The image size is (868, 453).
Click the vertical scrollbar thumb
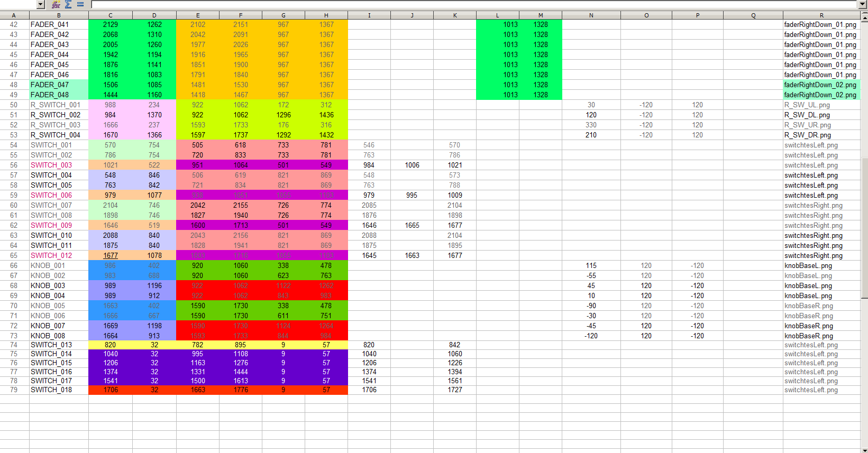[864, 227]
